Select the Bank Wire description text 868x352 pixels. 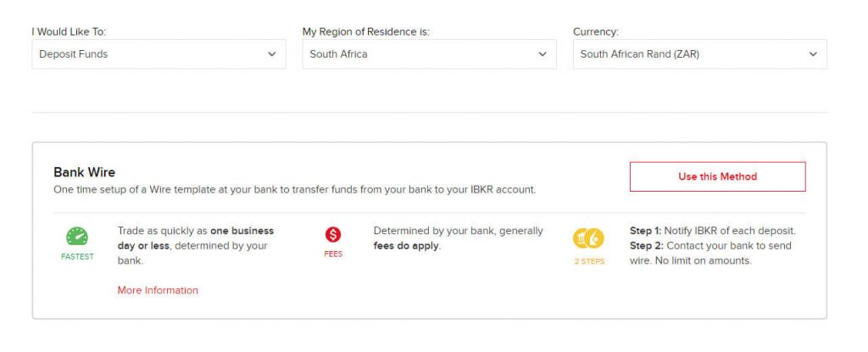[x=294, y=190]
